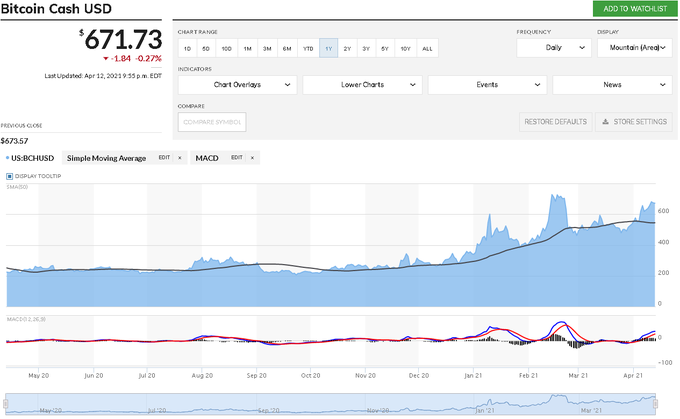Select the ALL chart range
The width and height of the screenshot is (680, 419).
point(427,49)
